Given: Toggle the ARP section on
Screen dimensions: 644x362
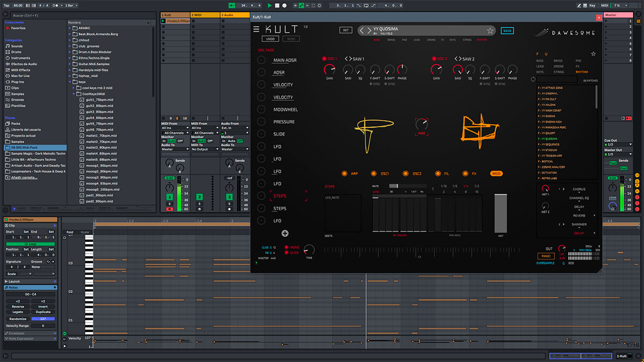Looking at the screenshot, I should click(345, 174).
